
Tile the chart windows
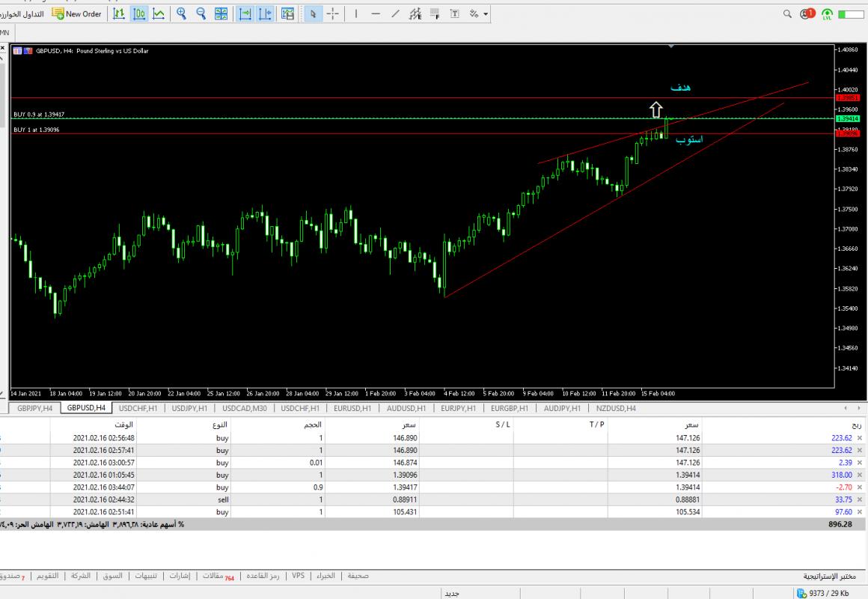coord(221,13)
